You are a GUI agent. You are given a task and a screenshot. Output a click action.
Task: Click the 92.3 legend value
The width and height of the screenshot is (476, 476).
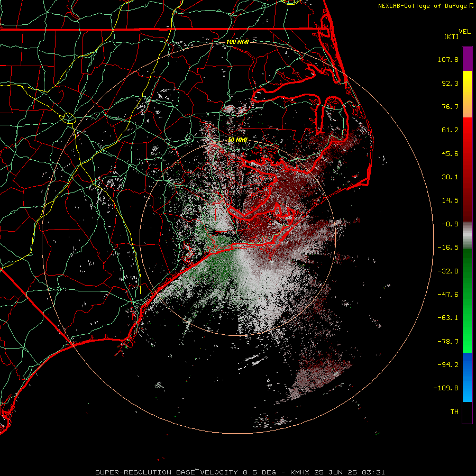(450, 83)
